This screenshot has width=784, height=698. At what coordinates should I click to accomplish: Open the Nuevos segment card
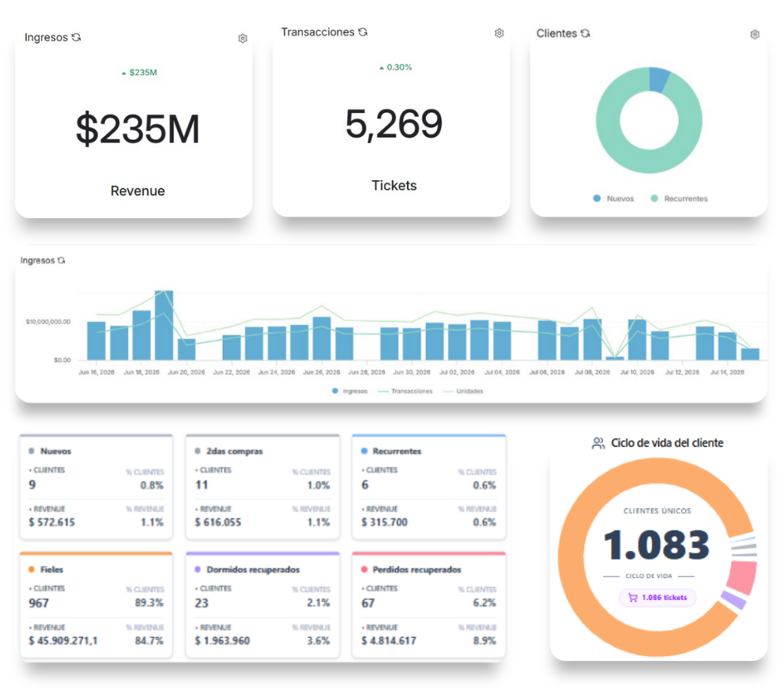tap(96, 487)
